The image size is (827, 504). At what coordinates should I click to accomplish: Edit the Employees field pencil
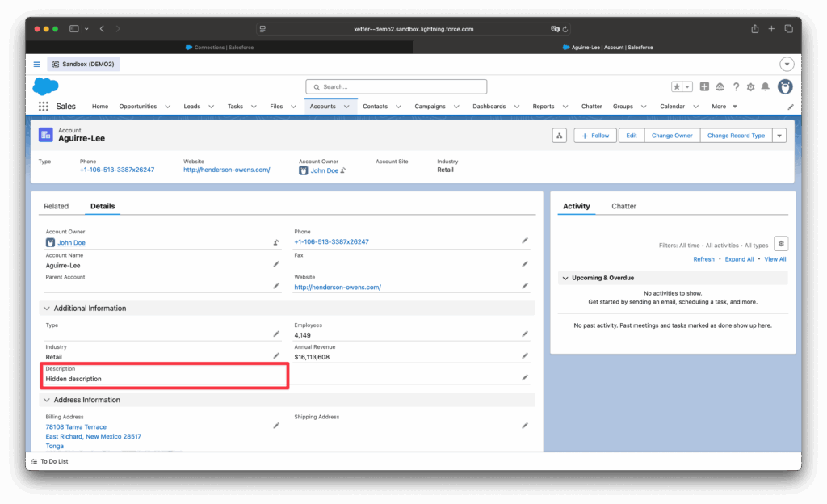point(525,334)
